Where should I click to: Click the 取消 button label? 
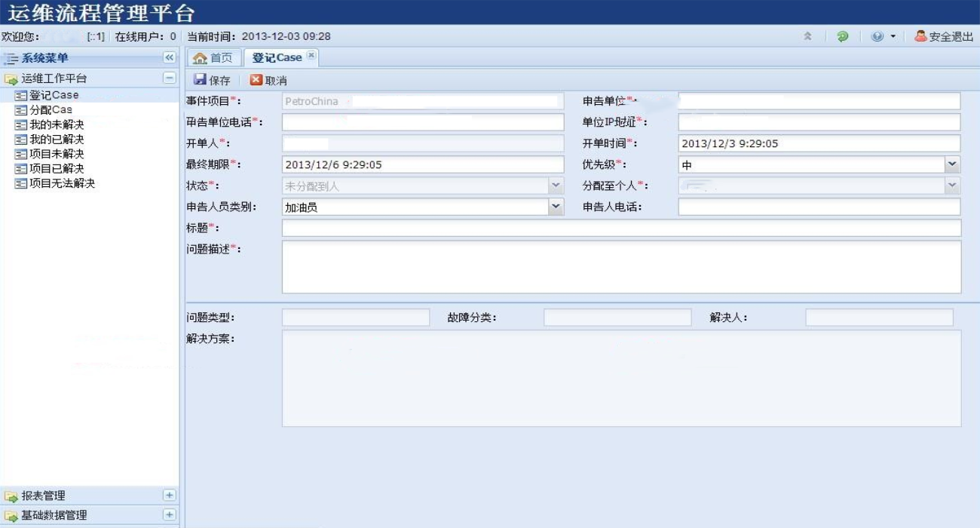276,81
